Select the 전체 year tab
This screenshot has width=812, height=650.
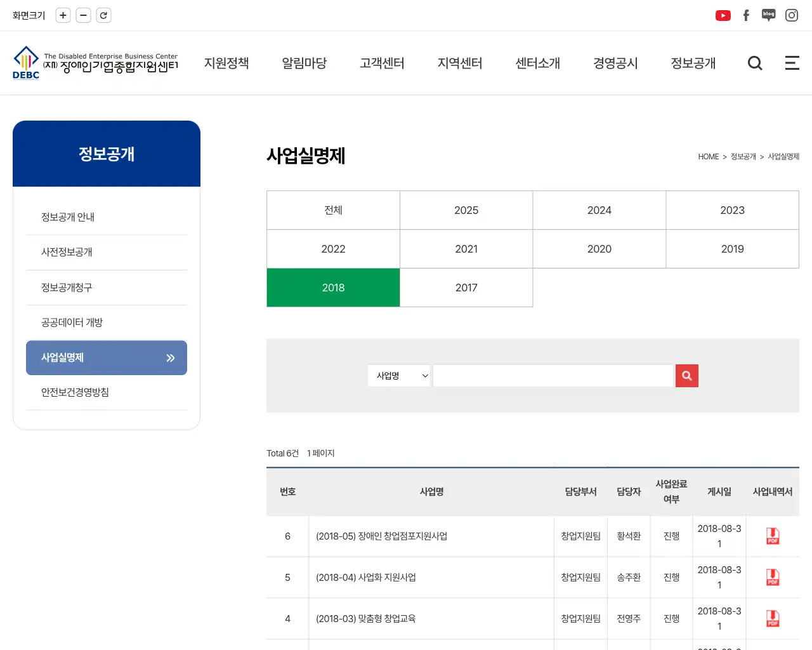point(333,210)
